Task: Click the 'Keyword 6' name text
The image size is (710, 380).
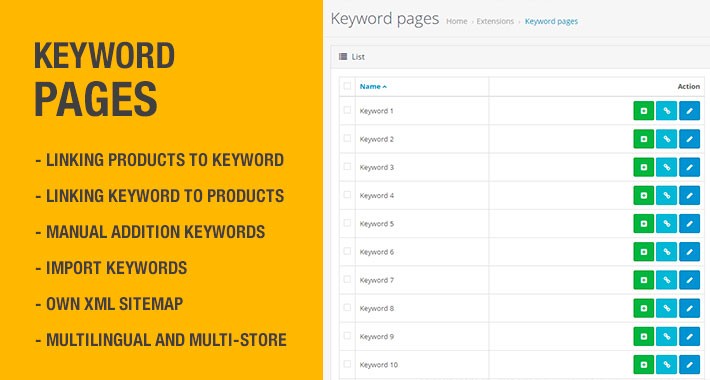Action: point(377,252)
